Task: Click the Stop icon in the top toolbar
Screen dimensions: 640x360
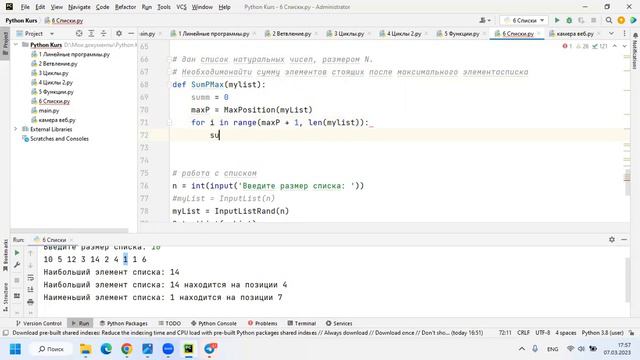Action: pyautogui.click(x=593, y=20)
